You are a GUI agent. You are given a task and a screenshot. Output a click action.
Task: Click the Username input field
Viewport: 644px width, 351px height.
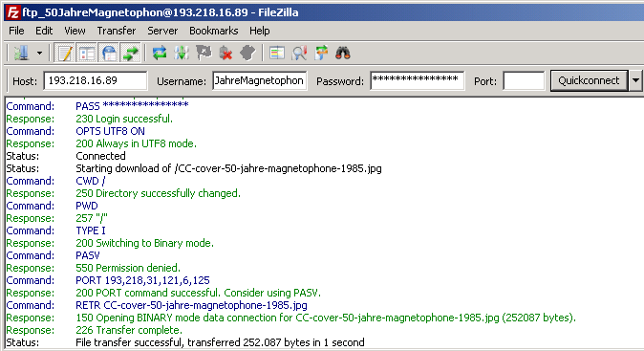pos(260,80)
